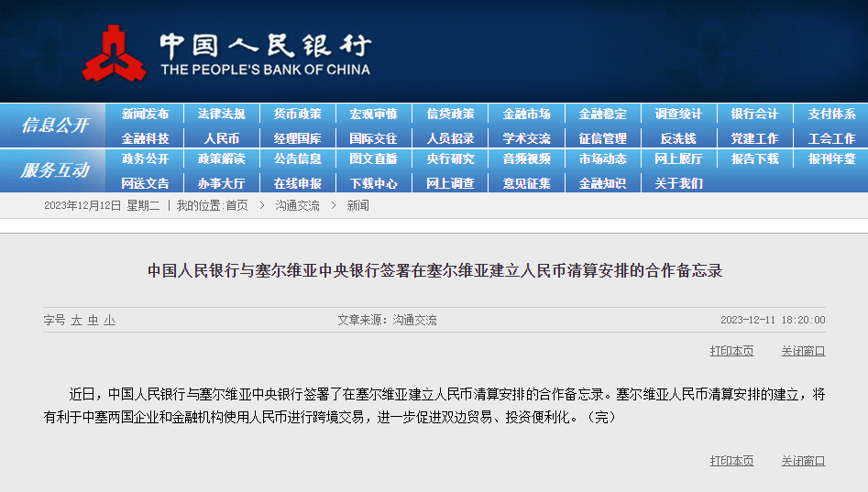Set font size to small (小)
This screenshot has height=492, width=868.
(x=109, y=321)
